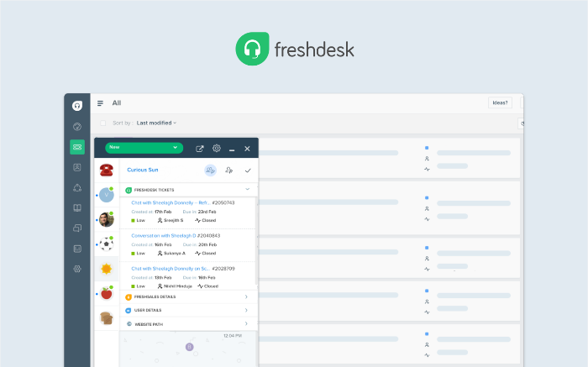Open the admin gear icon in the sidebar

(77, 269)
